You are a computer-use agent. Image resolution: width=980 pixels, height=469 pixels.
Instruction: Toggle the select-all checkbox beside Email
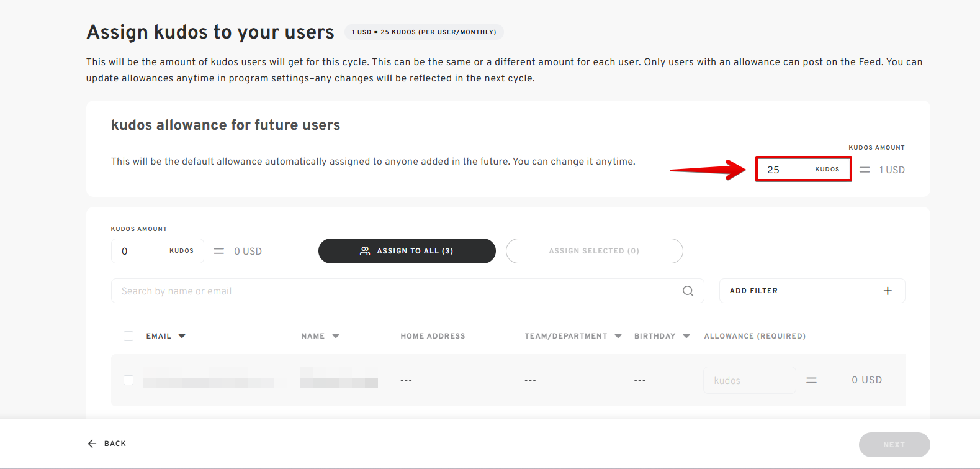click(x=128, y=336)
